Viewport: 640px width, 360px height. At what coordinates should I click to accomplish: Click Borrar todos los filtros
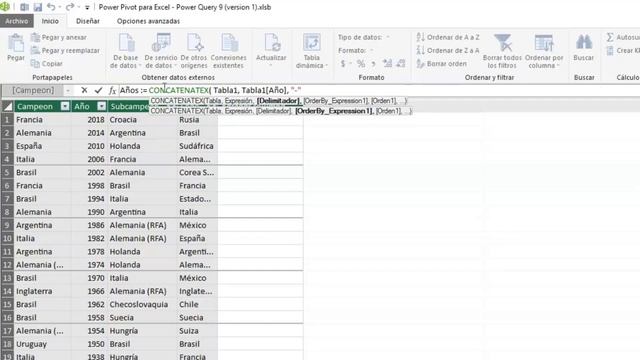click(x=502, y=51)
